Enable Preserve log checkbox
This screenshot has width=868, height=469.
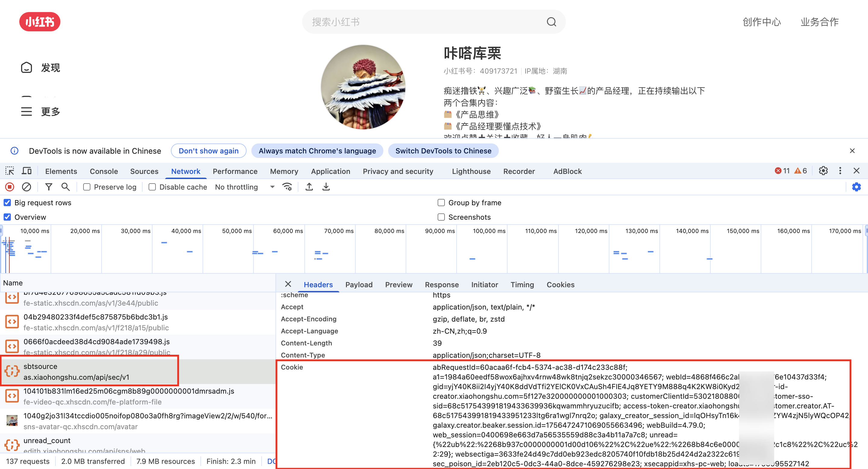pos(86,187)
